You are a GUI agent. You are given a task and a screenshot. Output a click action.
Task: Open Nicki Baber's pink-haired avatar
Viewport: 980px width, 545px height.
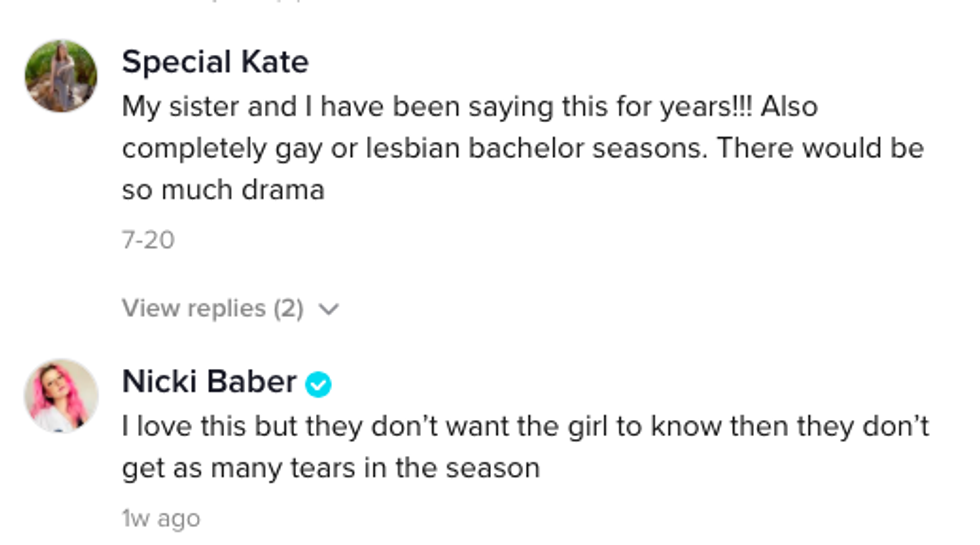coord(61,396)
